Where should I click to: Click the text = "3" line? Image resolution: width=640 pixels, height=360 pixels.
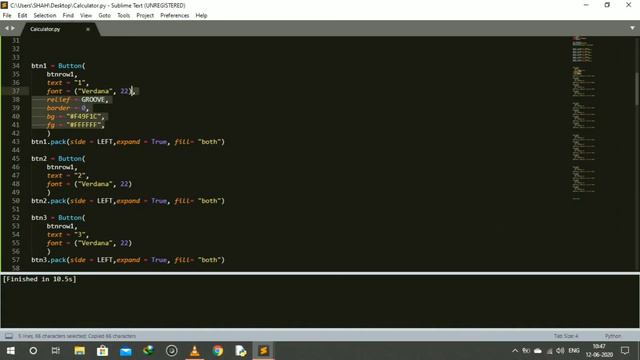tap(67, 235)
